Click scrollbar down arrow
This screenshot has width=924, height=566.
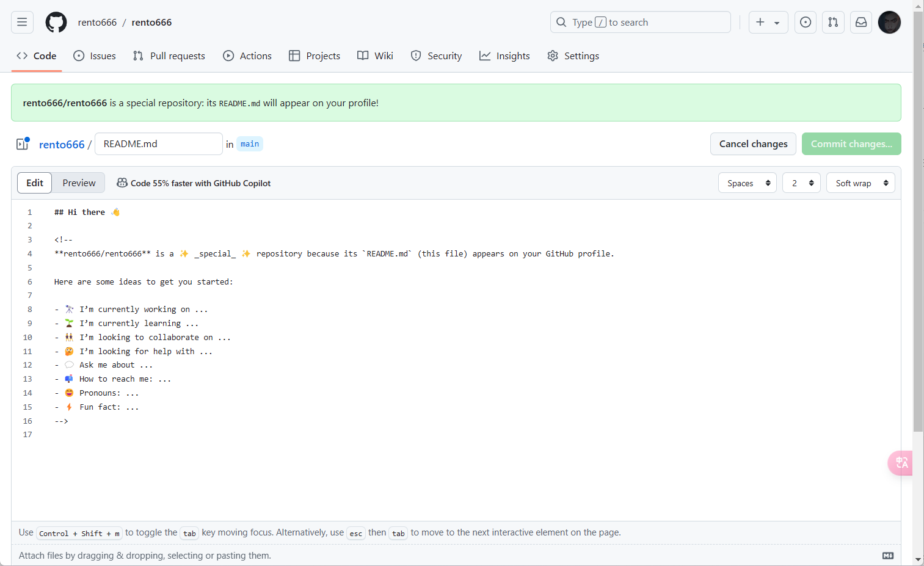[918, 560]
